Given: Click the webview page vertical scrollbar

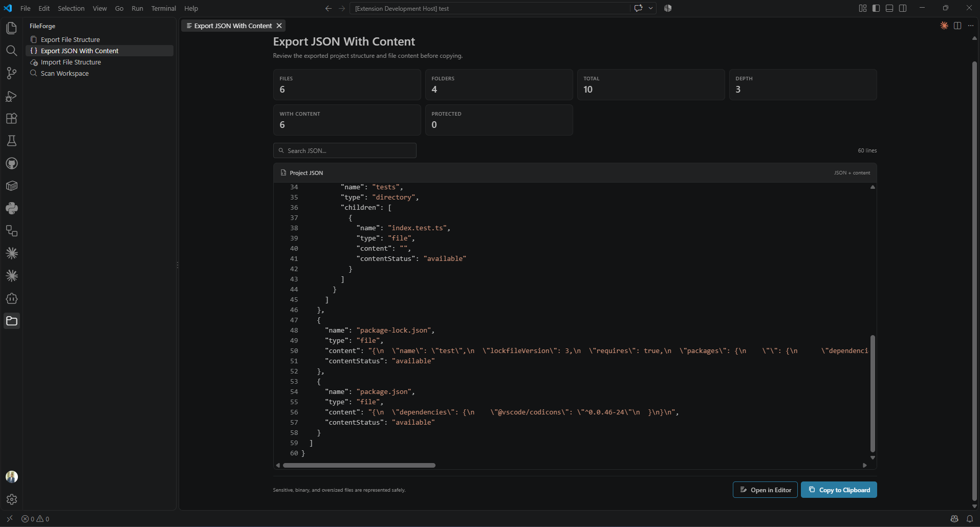Looking at the screenshot, I should tap(974, 281).
